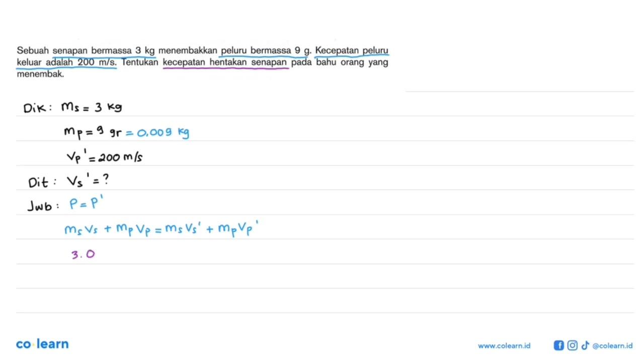Image resolution: width=644 pixels, height=362 pixels.
Task: Click the momentum conservation equation line
Action: pyautogui.click(x=162, y=230)
